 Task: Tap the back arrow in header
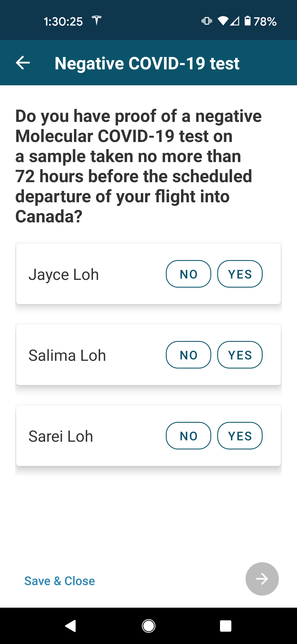[x=23, y=63]
